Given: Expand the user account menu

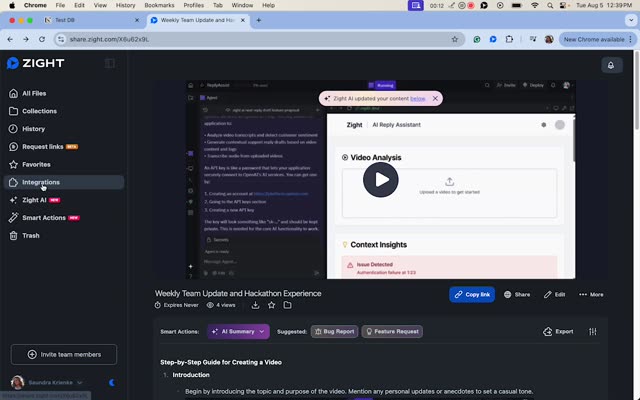Looking at the screenshot, I should [x=47, y=382].
